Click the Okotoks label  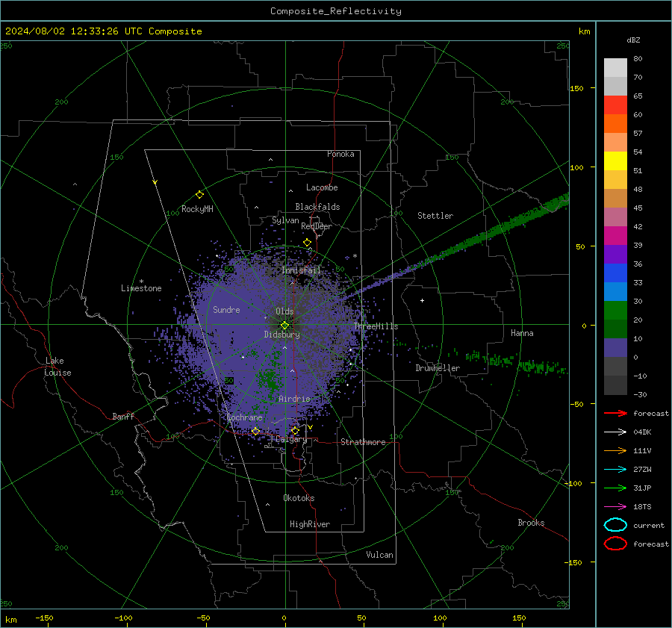tap(299, 498)
